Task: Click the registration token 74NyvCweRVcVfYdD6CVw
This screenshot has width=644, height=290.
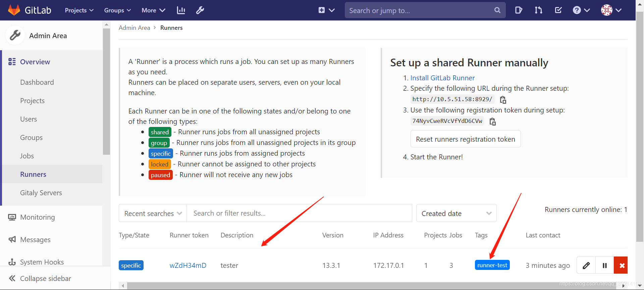Action: [x=447, y=121]
